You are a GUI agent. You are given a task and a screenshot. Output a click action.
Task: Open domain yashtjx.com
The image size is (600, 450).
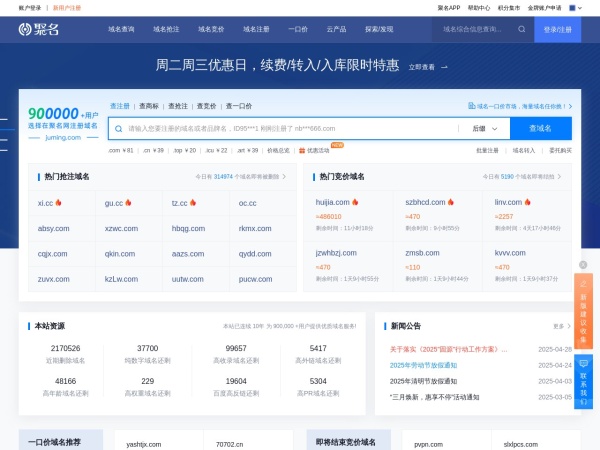pyautogui.click(x=143, y=444)
